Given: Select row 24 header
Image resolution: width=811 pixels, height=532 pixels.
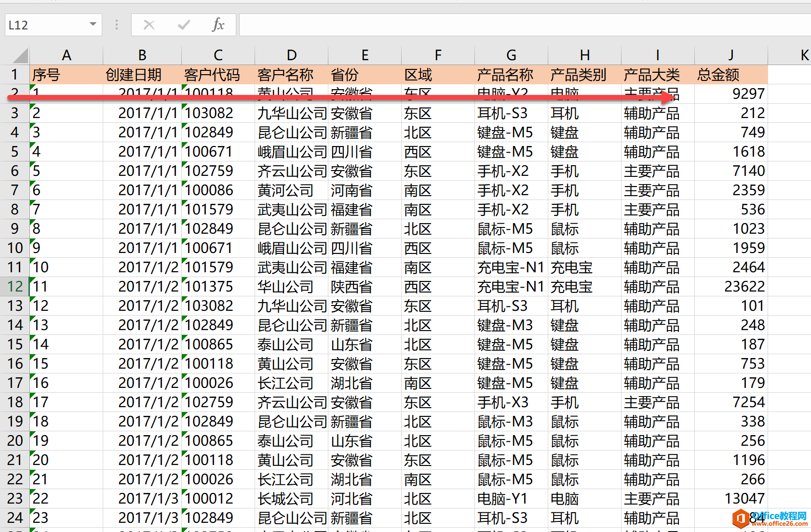Looking at the screenshot, I should pyautogui.click(x=14, y=518).
